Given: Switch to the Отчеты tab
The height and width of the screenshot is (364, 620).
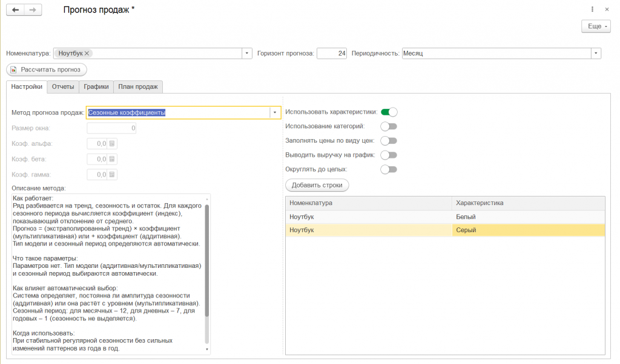Looking at the screenshot, I should coord(63,86).
